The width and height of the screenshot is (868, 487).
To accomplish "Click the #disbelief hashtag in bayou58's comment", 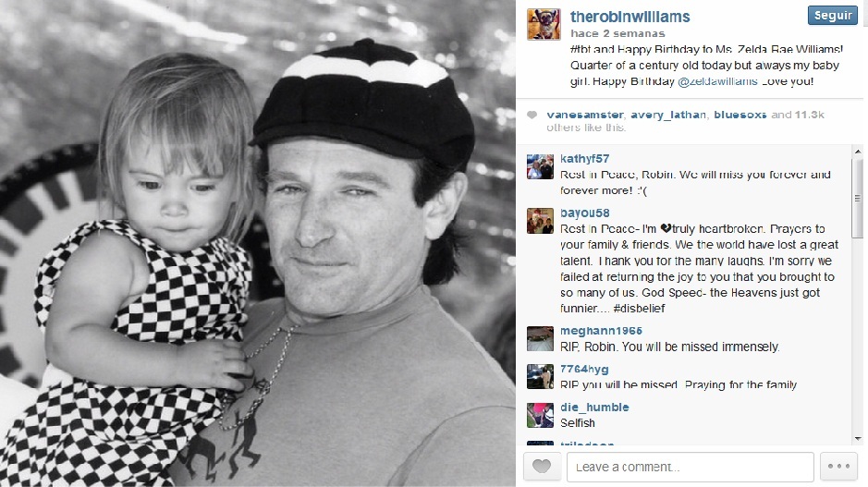I will tap(639, 309).
